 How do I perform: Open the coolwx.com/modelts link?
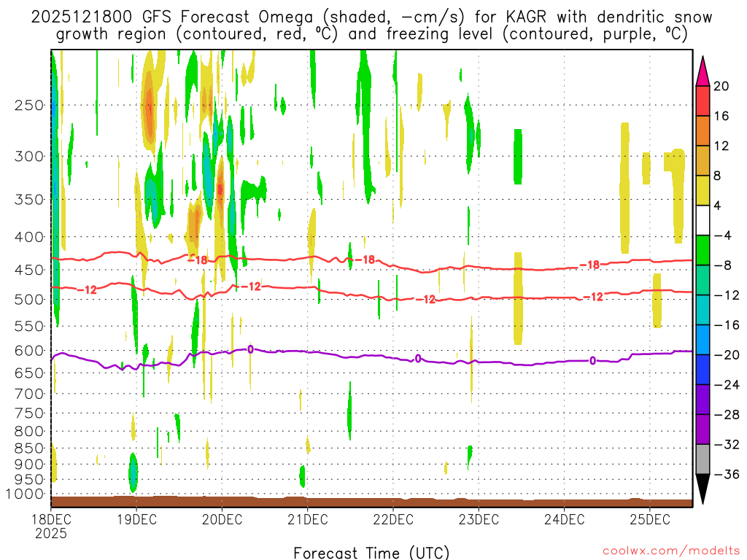click(x=671, y=551)
